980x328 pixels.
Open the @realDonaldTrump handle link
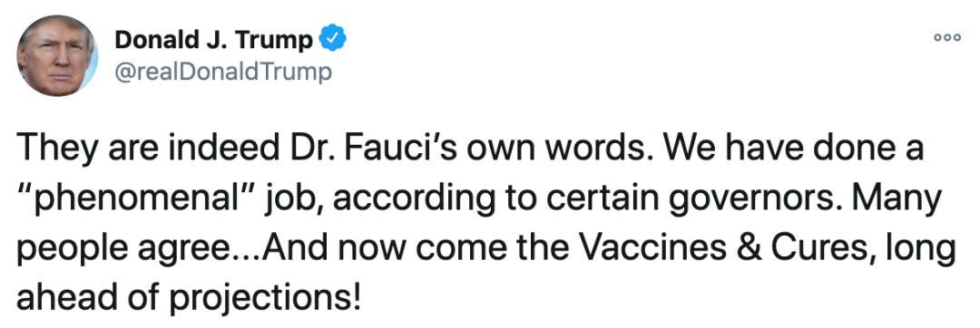pyautogui.click(x=223, y=72)
